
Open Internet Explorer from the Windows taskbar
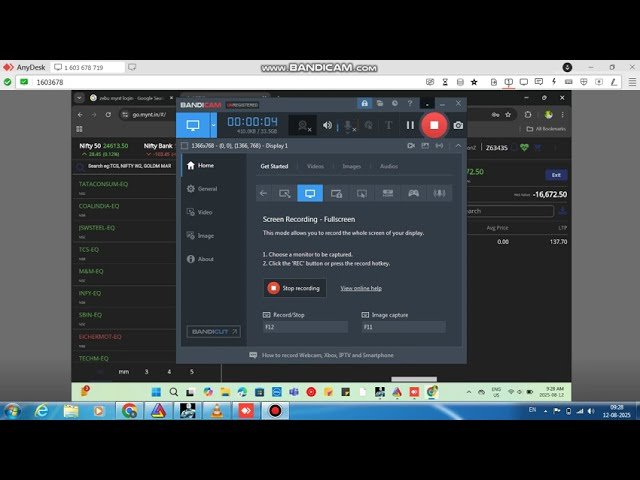pyautogui.click(x=41, y=411)
